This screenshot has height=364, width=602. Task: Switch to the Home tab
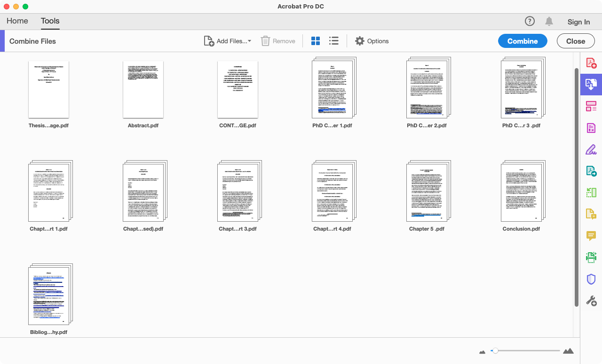click(17, 21)
